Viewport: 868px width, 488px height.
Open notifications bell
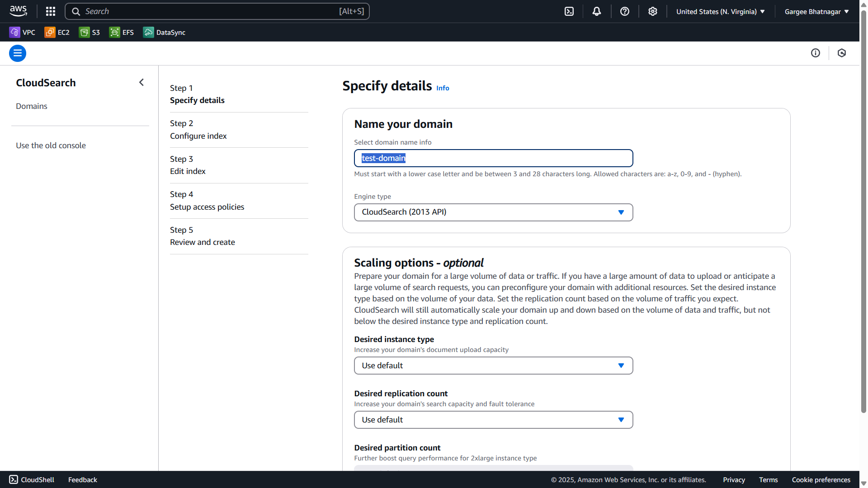[597, 11]
